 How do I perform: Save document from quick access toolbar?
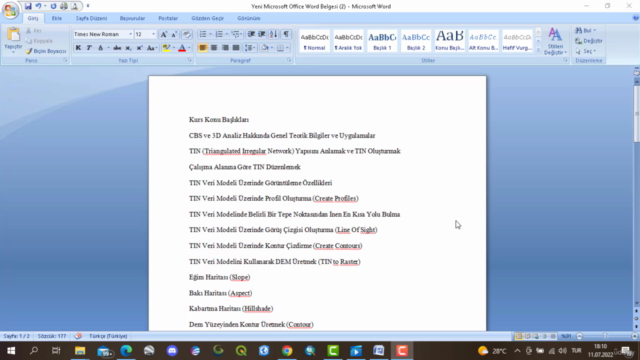[x=28, y=6]
